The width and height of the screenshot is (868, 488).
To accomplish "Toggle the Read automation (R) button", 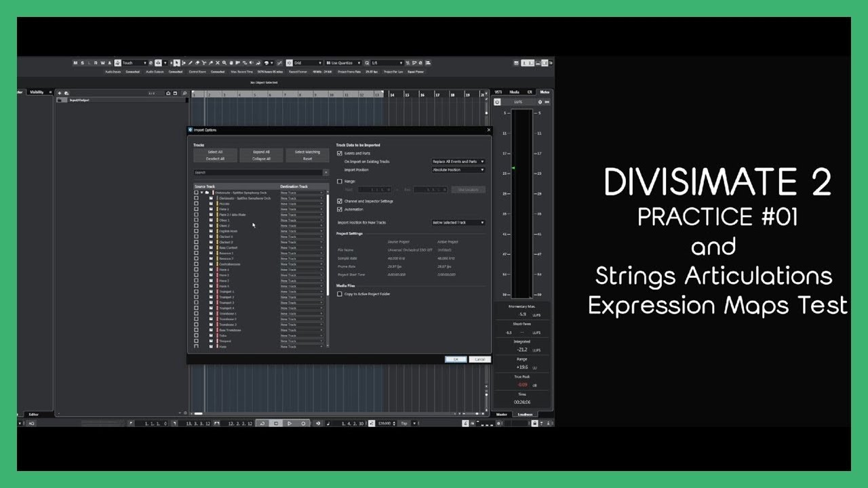I will 96,63.
